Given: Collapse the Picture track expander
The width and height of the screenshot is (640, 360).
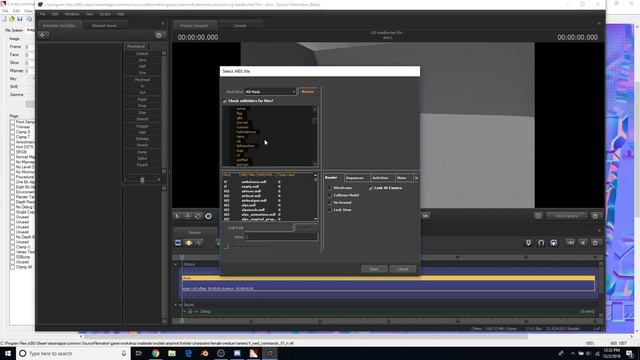Looking at the screenshot, I should 176,264.
